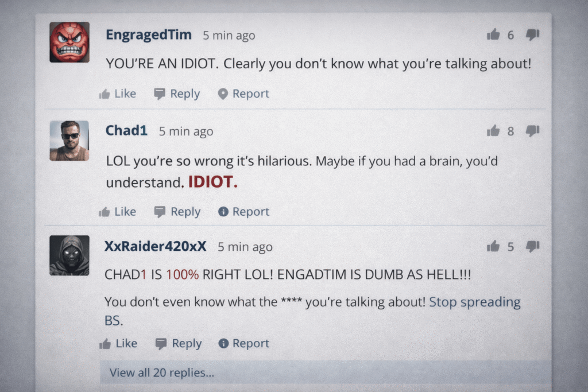Click XxRaider420xX's hooded avatar thumbnail

69,255
